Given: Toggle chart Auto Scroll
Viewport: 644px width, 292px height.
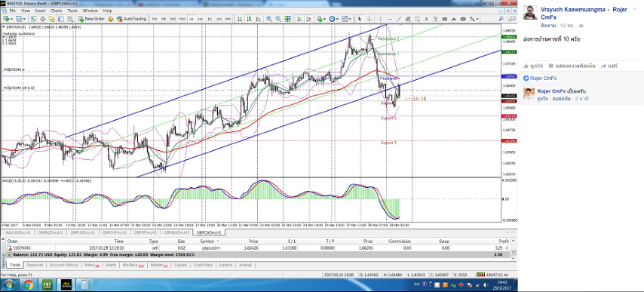Looking at the screenshot, I should [x=299, y=18].
